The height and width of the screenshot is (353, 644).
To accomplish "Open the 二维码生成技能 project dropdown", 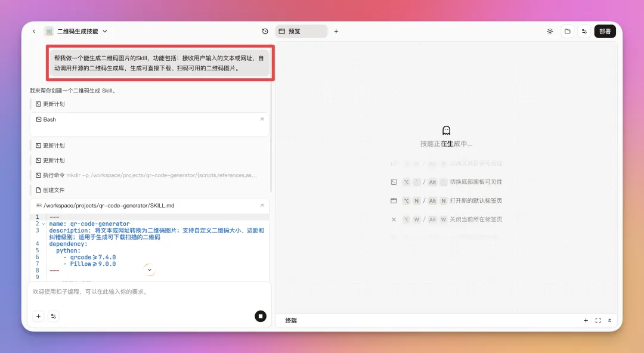I will point(105,31).
